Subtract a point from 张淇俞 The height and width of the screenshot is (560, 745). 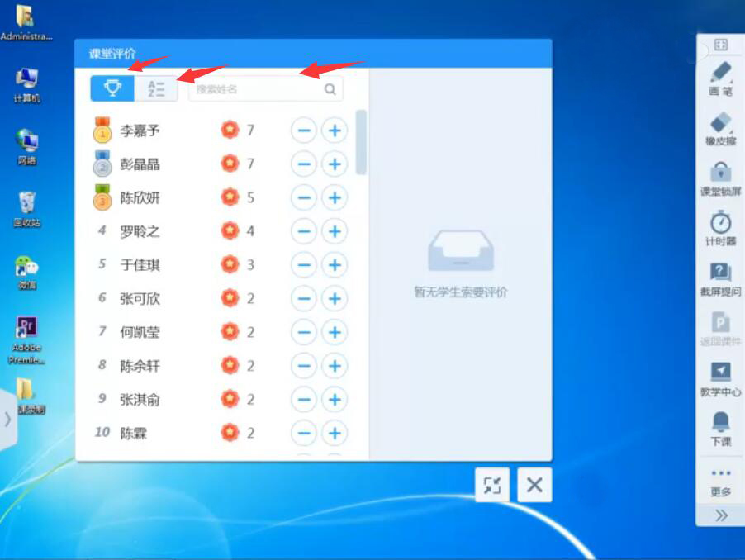(x=304, y=400)
